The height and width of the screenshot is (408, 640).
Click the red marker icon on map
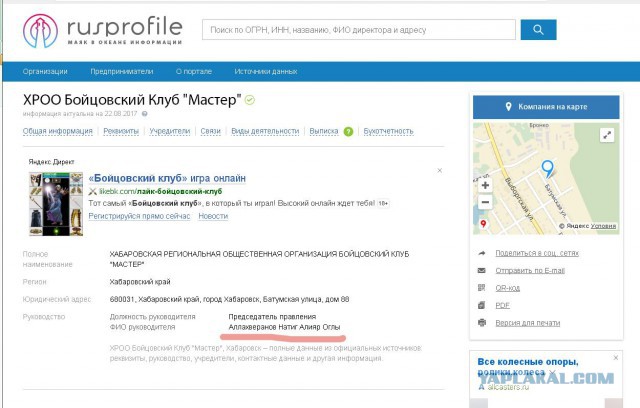pyautogui.click(x=484, y=224)
